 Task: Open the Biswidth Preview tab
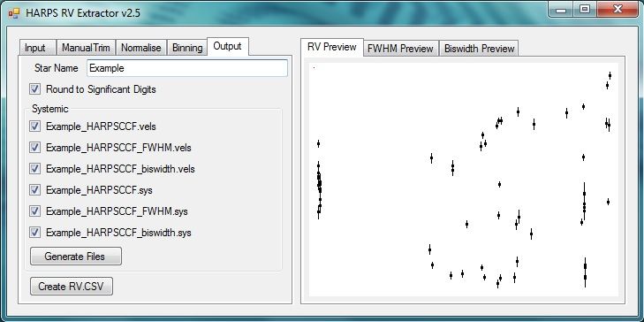click(480, 49)
